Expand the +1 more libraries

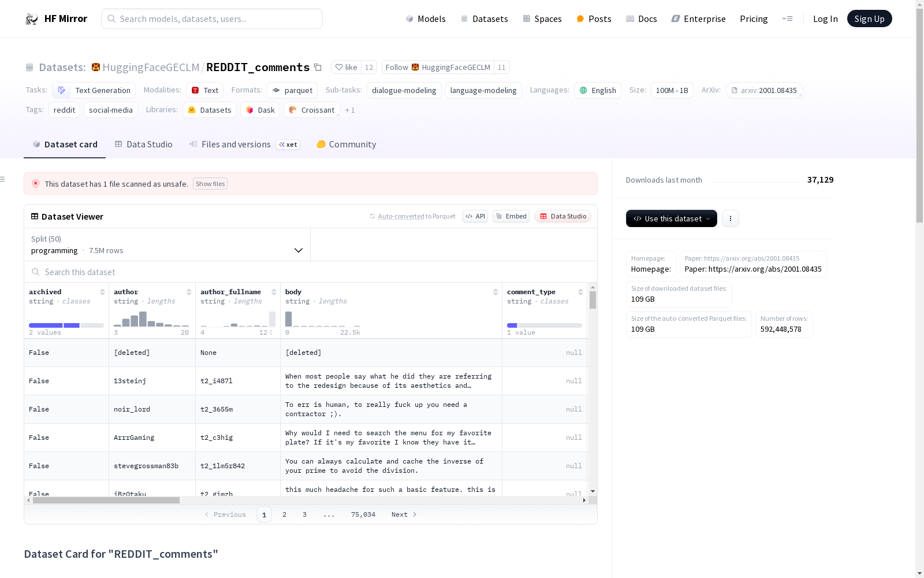tap(350, 110)
